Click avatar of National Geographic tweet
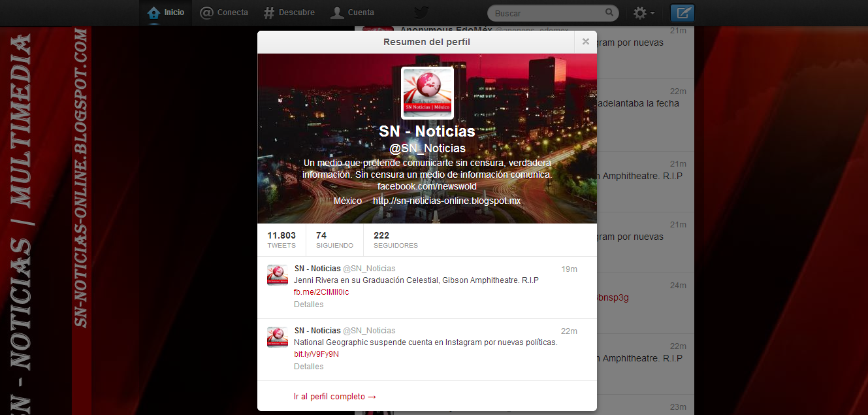868x415 pixels. (278, 337)
